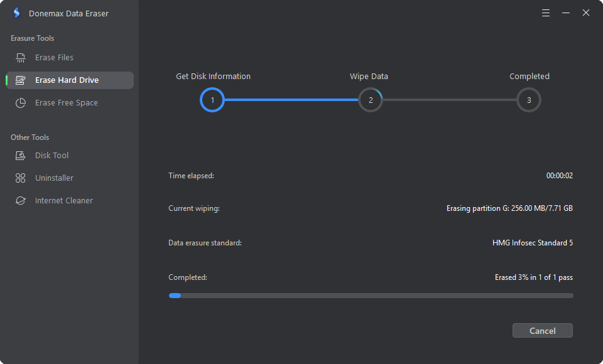The width and height of the screenshot is (603, 364).
Task: Click step 3 Completed circle
Action: [529, 100]
